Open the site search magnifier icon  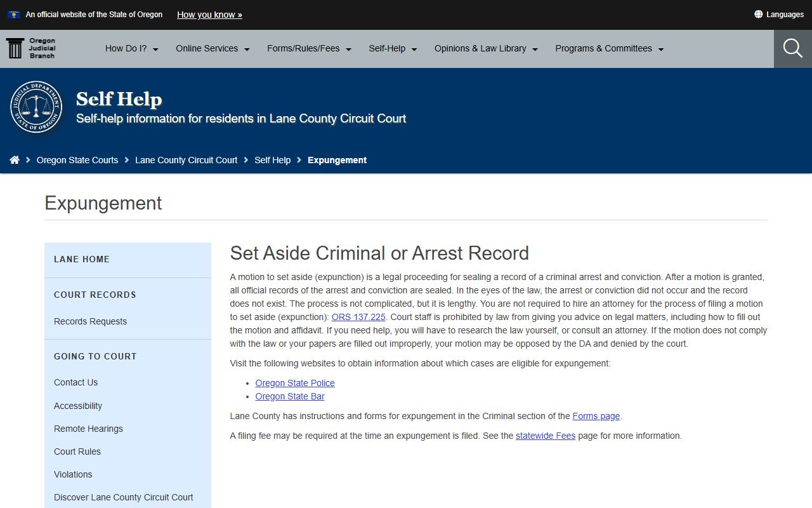click(793, 48)
